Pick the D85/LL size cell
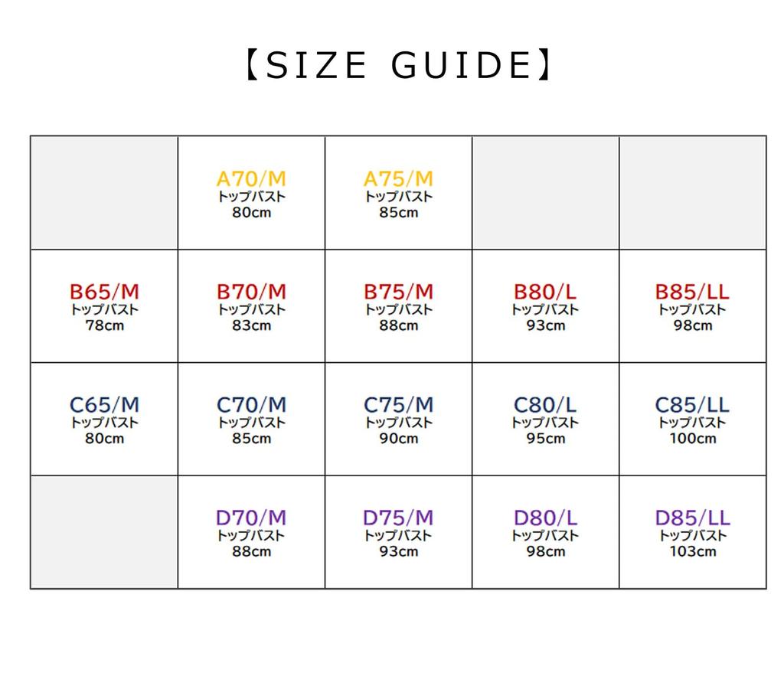The height and width of the screenshot is (686, 784). tap(692, 532)
